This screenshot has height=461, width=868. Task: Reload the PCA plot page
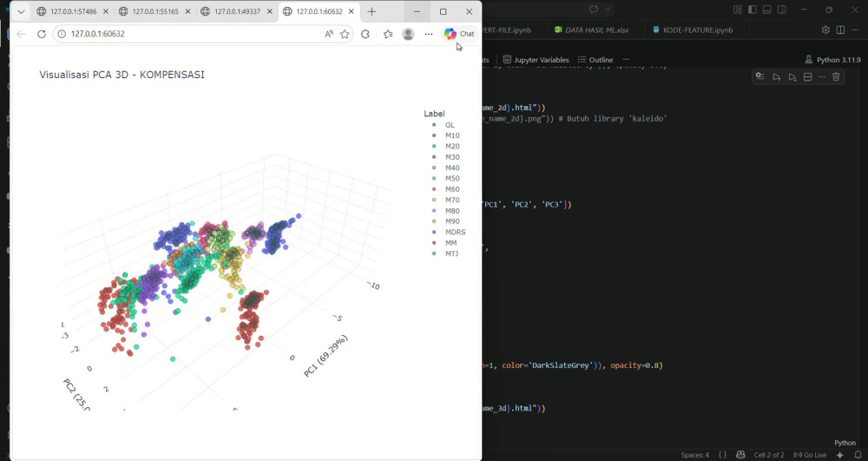pos(42,34)
